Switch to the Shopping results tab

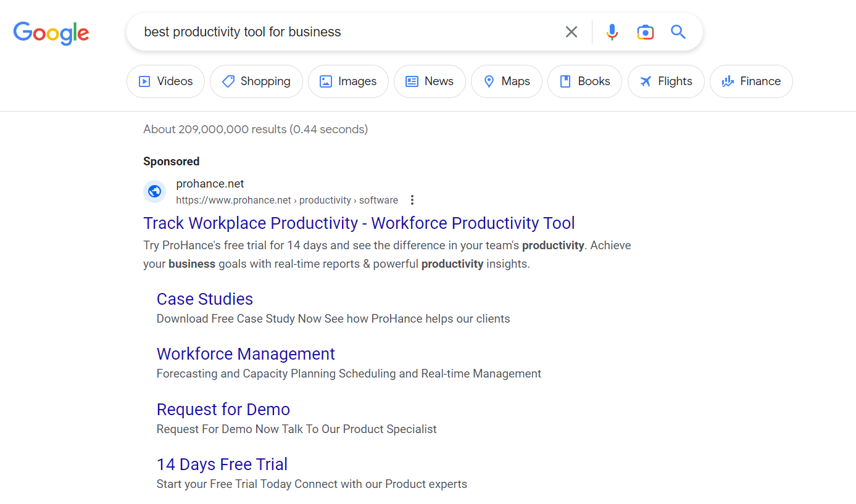tap(256, 81)
